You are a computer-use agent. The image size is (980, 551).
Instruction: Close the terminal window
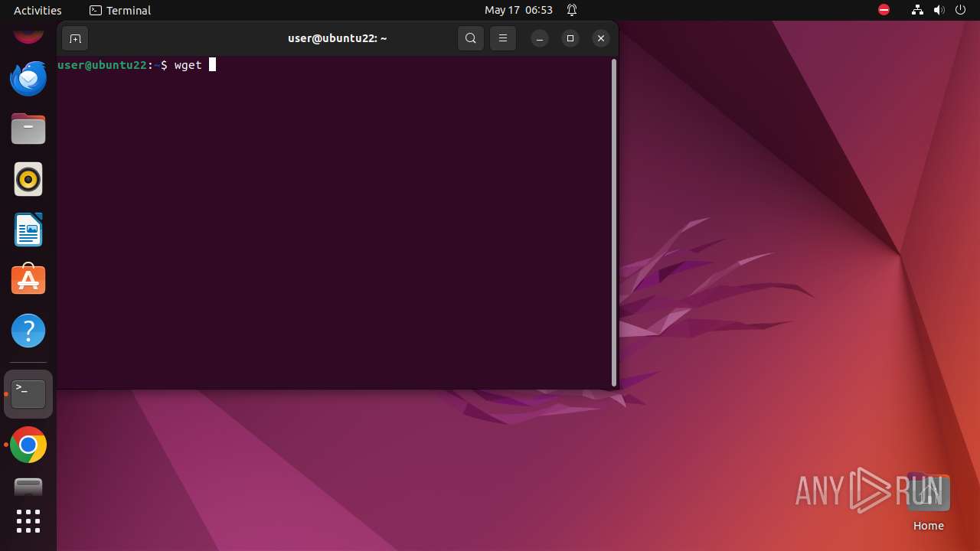(601, 38)
